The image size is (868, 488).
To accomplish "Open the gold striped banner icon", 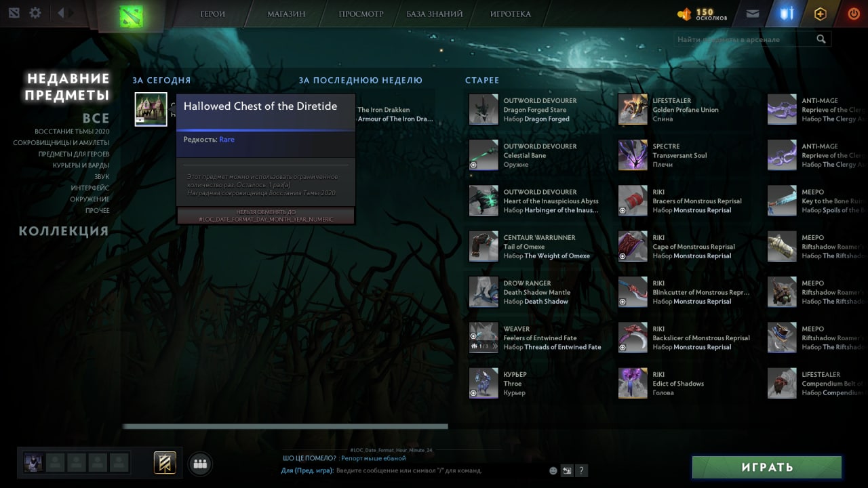I will (165, 463).
